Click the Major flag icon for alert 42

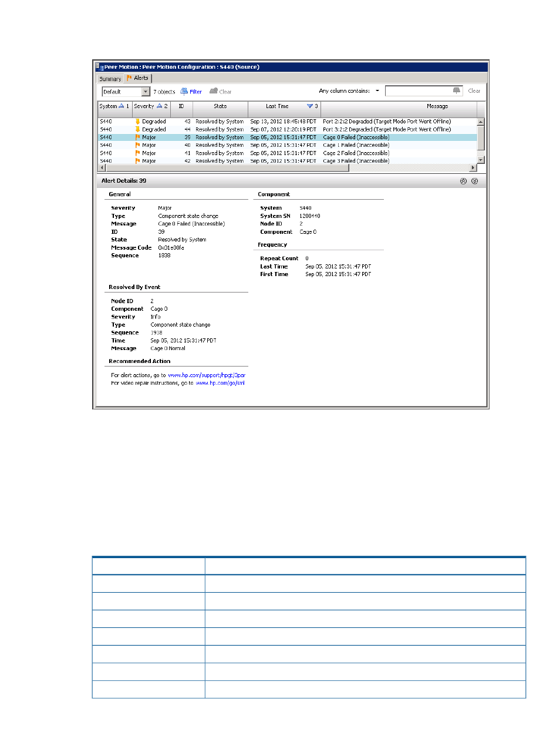coord(137,161)
